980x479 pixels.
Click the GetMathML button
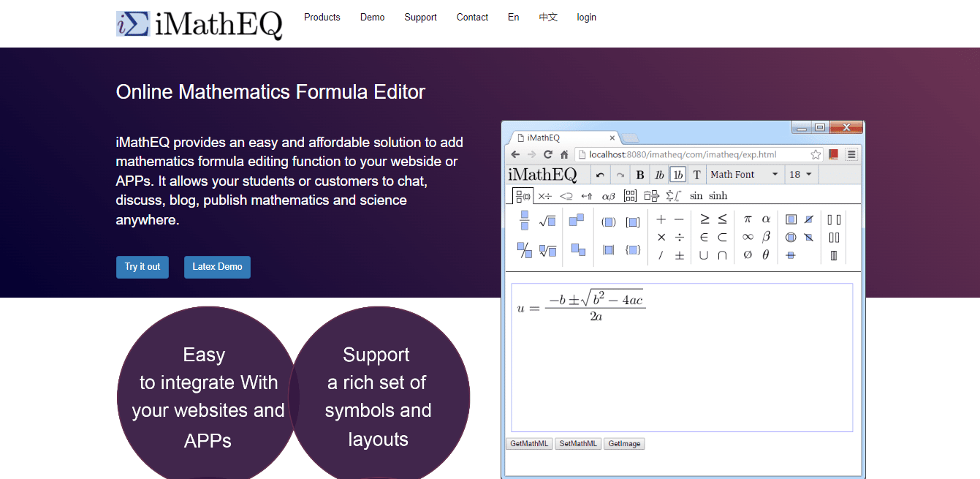click(529, 443)
